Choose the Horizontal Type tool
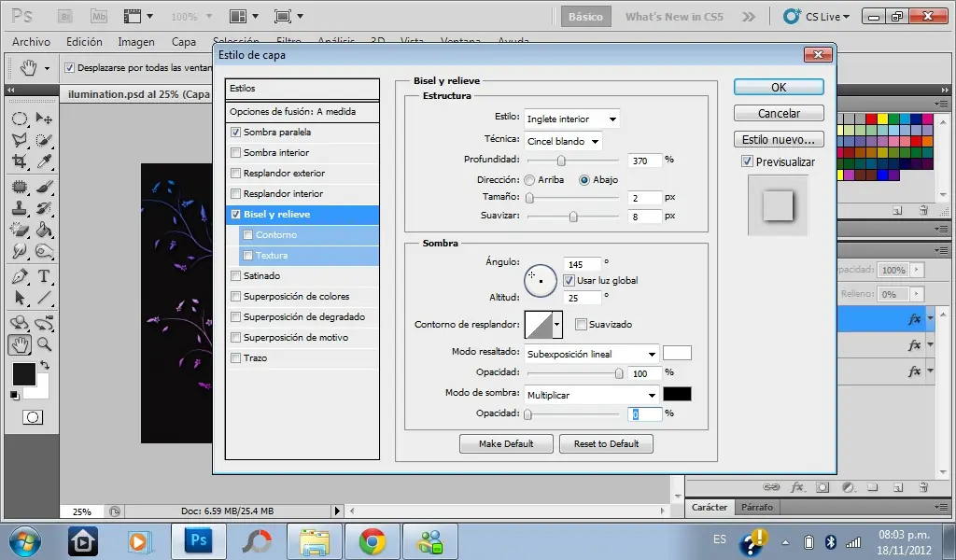This screenshot has width=956, height=560. [43, 277]
